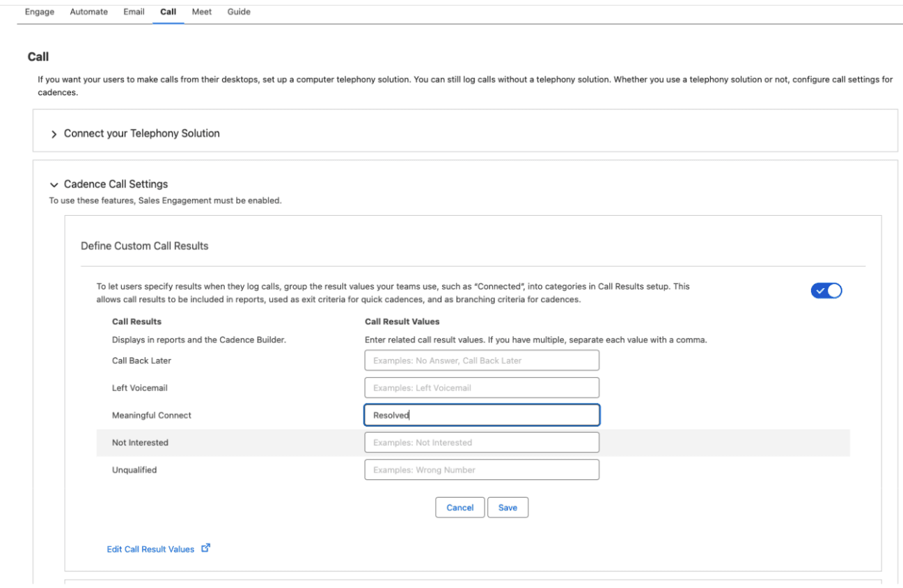Click the Call Back Later values field
The height and width of the screenshot is (588, 903).
(481, 360)
